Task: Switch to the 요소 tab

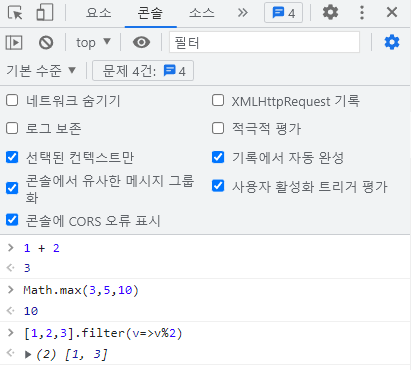Action: [98, 13]
